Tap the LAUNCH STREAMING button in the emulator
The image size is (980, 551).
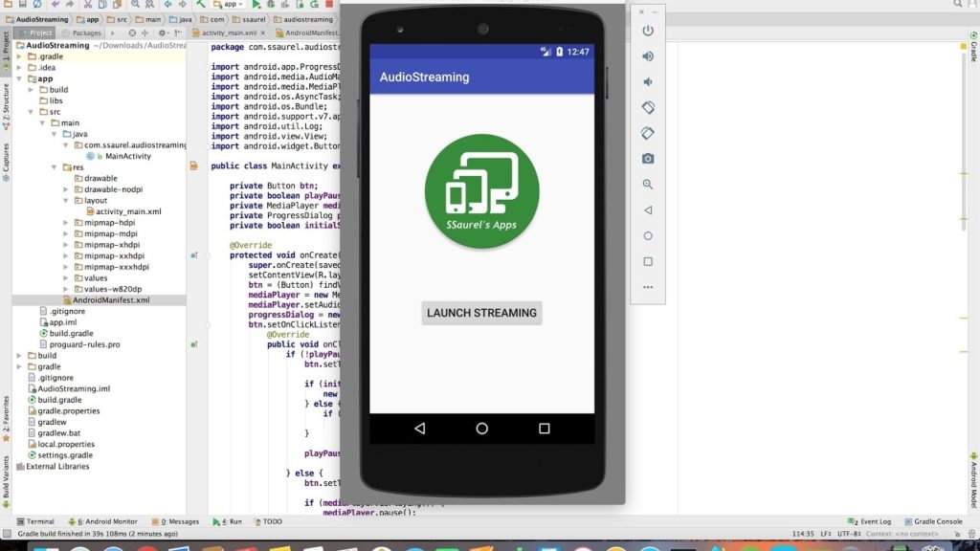coord(482,313)
